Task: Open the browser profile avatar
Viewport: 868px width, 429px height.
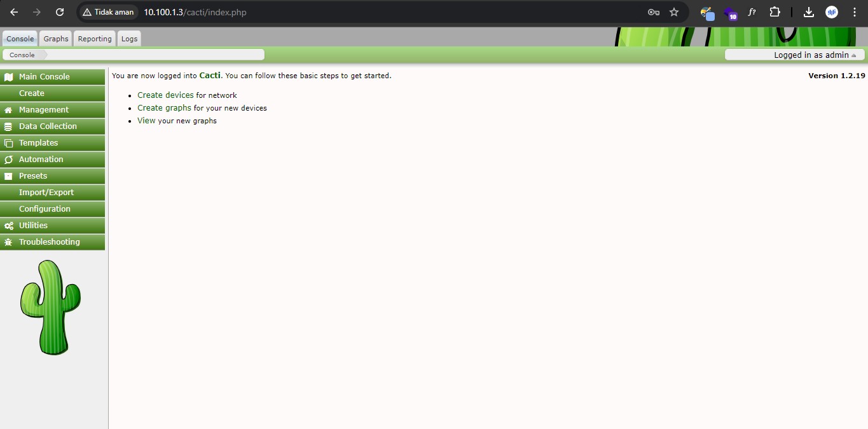Action: [x=832, y=12]
